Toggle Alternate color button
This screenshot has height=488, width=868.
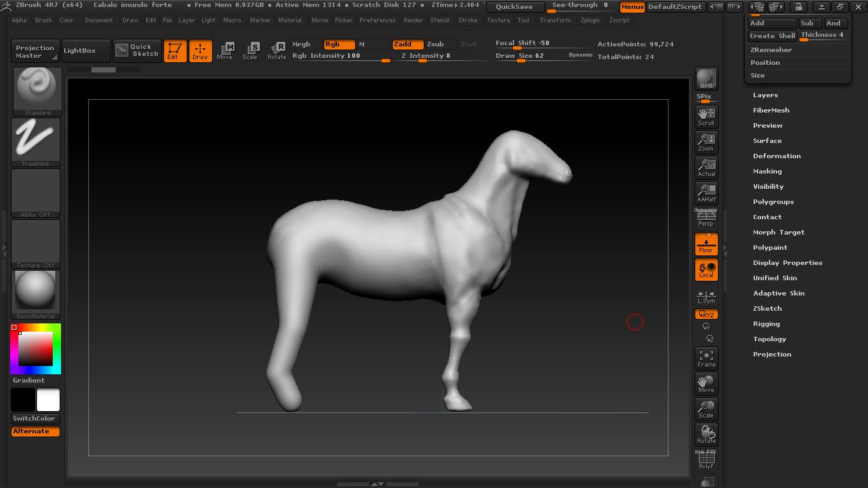(36, 431)
